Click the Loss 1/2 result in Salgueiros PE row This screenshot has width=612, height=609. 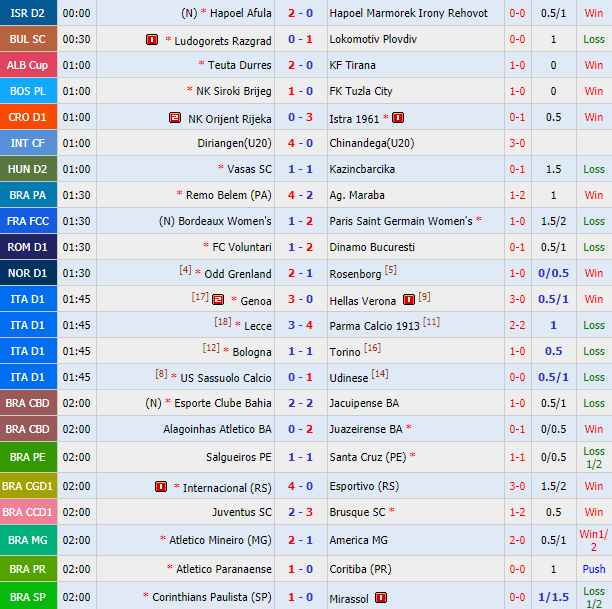click(x=594, y=458)
